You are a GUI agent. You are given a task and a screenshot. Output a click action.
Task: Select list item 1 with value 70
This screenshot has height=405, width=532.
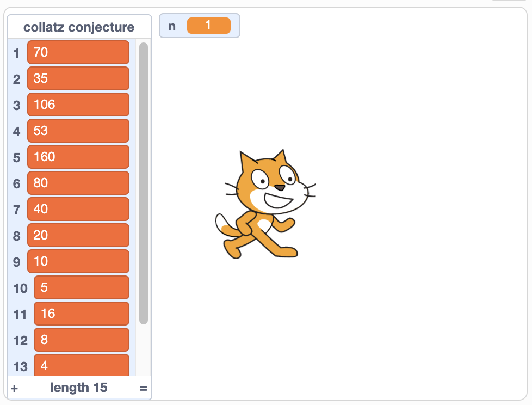point(78,52)
